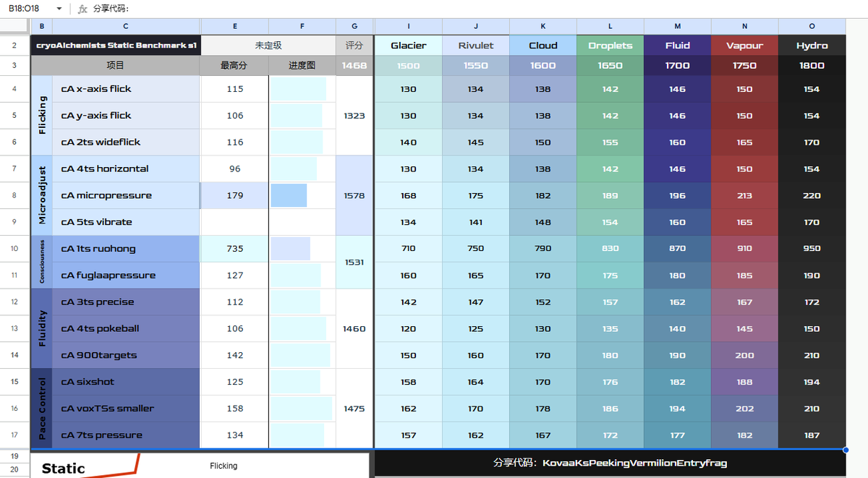Click the Fluidity category score 1460
The height and width of the screenshot is (478, 868).
(x=354, y=328)
